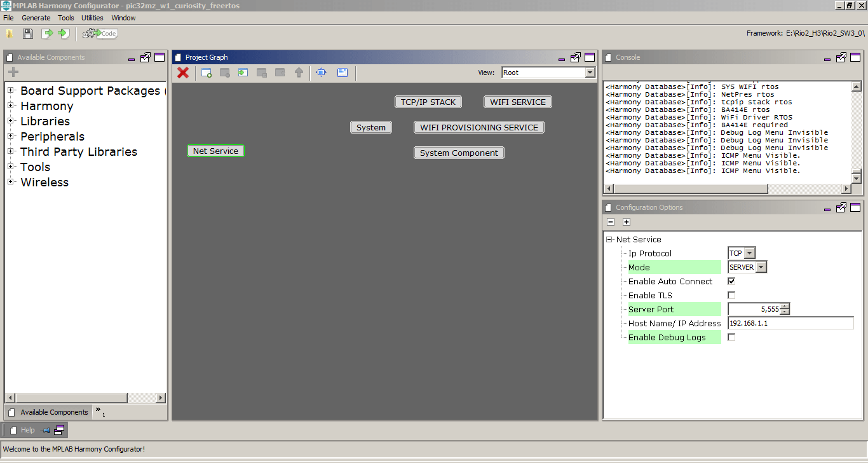
Task: Open the Utilities menu
Action: point(92,18)
